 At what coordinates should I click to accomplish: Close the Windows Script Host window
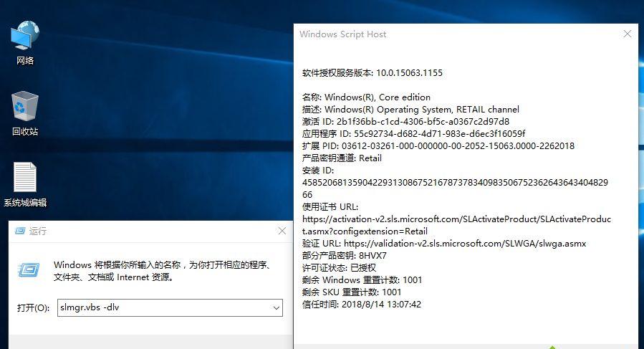point(627,34)
